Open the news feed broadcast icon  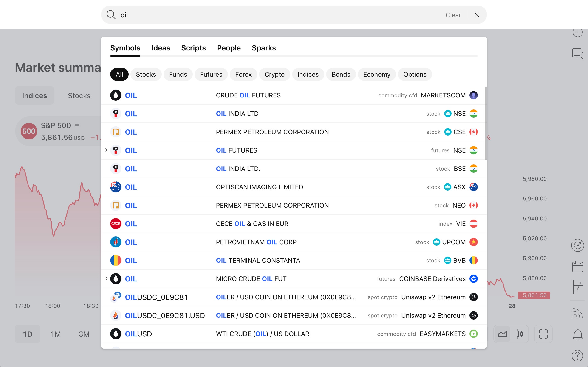tap(578, 313)
